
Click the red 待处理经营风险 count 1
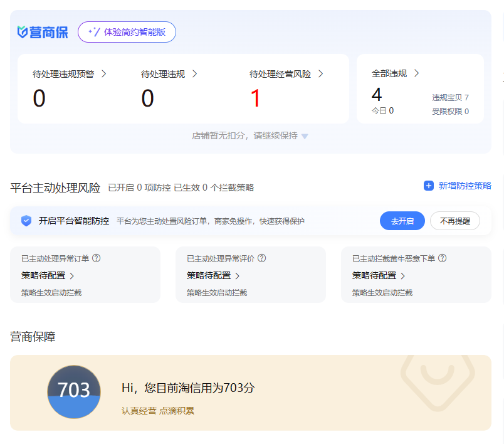255,99
